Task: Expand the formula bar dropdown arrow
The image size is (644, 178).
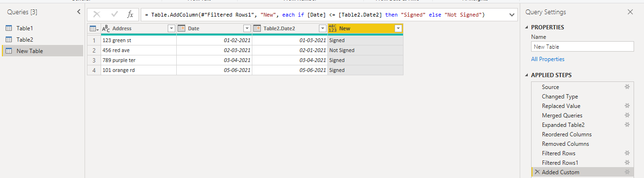Action: tap(512, 15)
